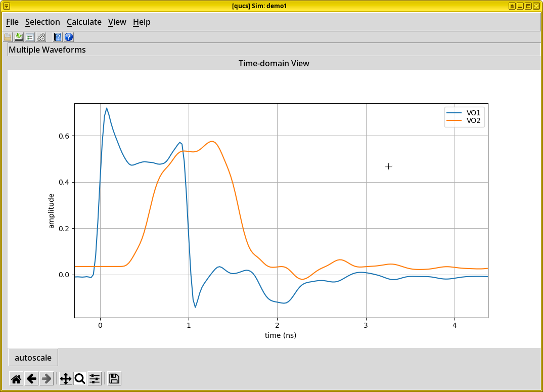Click the green download arrow toolbar icon
543x392 pixels.
[x=19, y=37]
